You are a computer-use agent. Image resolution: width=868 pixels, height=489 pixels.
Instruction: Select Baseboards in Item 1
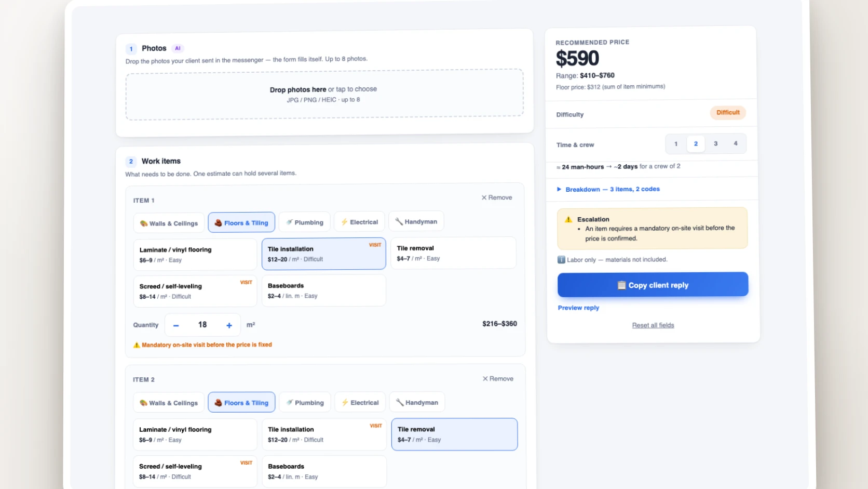pyautogui.click(x=324, y=290)
